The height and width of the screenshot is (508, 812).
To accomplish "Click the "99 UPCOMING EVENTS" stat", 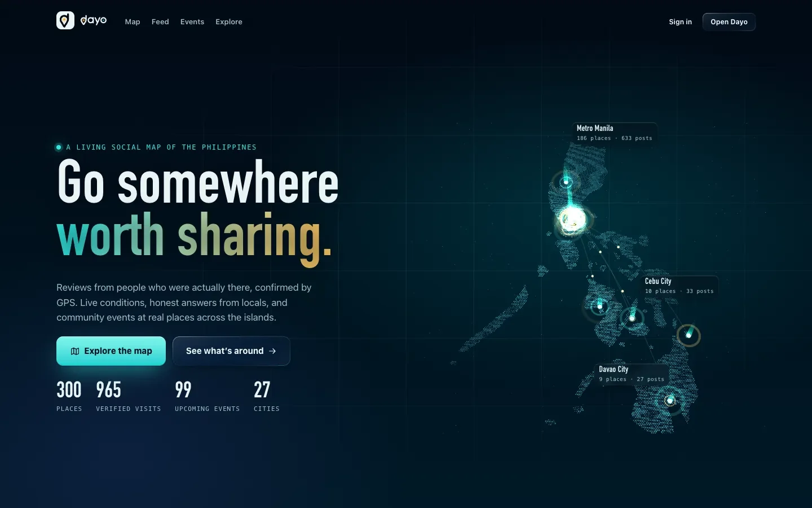I will point(208,396).
